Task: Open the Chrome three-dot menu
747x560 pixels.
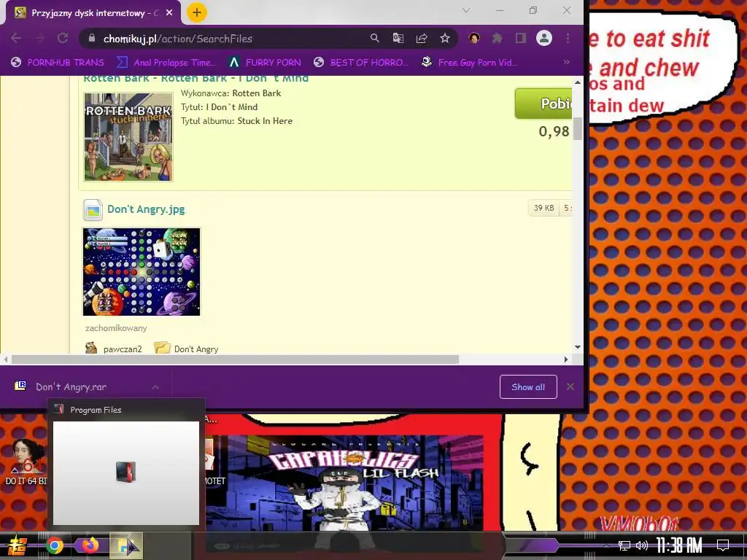Action: tap(568, 38)
